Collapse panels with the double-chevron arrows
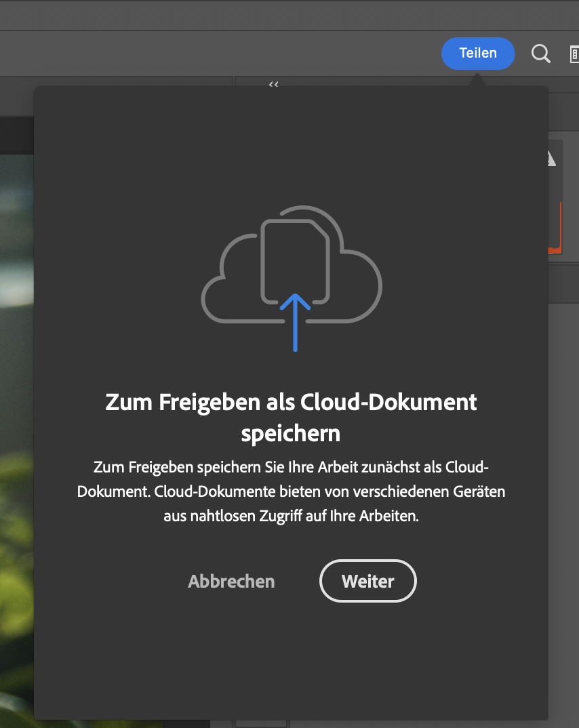Viewport: 579px width, 728px height. pos(273,84)
